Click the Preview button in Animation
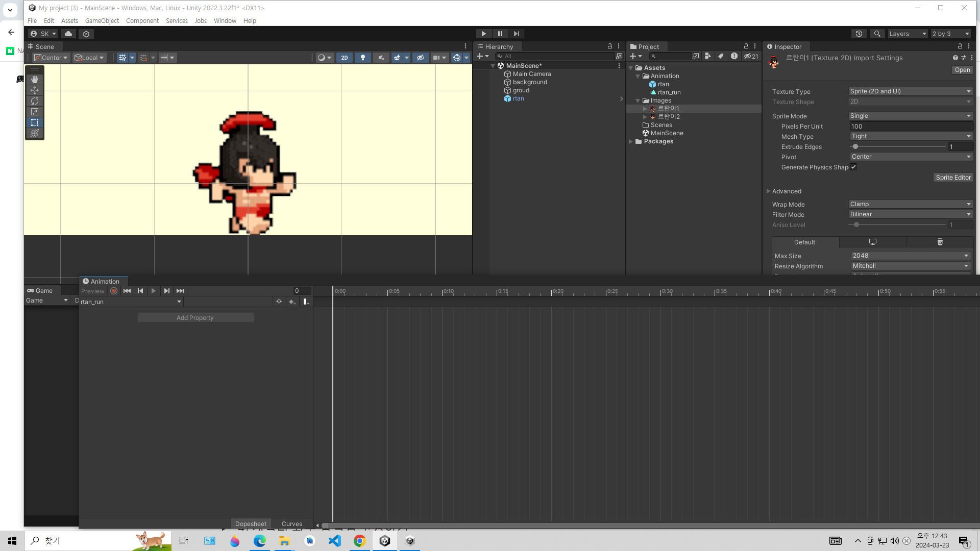 click(93, 291)
